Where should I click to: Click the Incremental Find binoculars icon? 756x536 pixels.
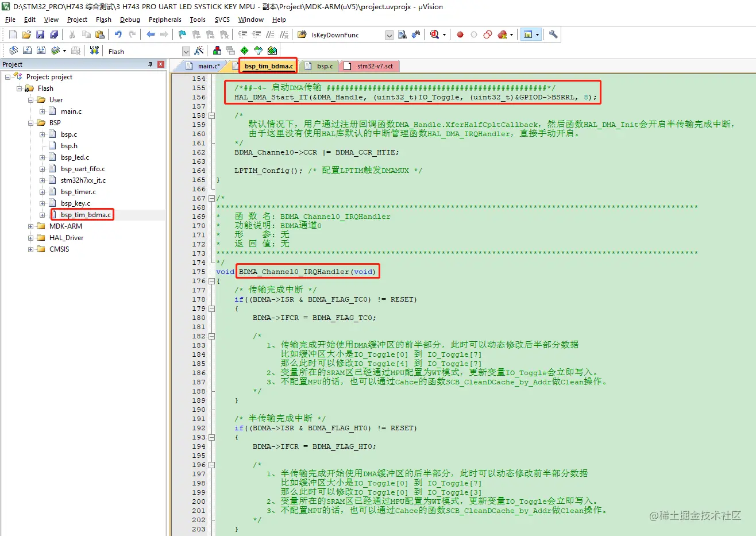(x=416, y=34)
